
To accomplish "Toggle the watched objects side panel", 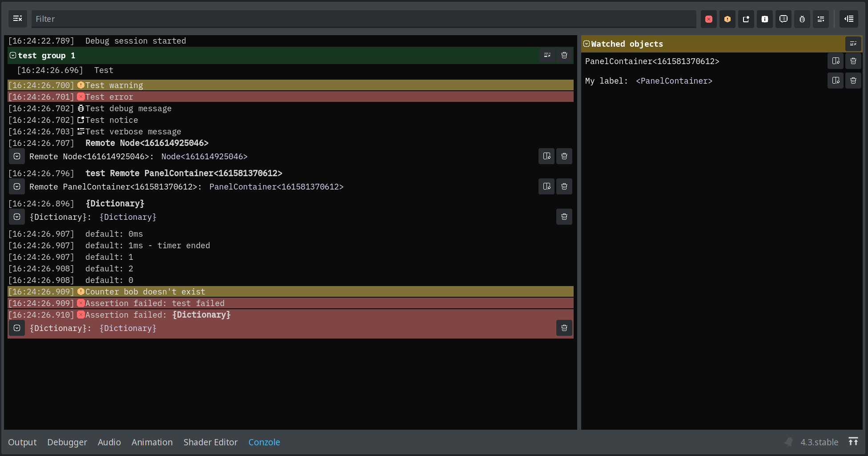I will point(849,19).
